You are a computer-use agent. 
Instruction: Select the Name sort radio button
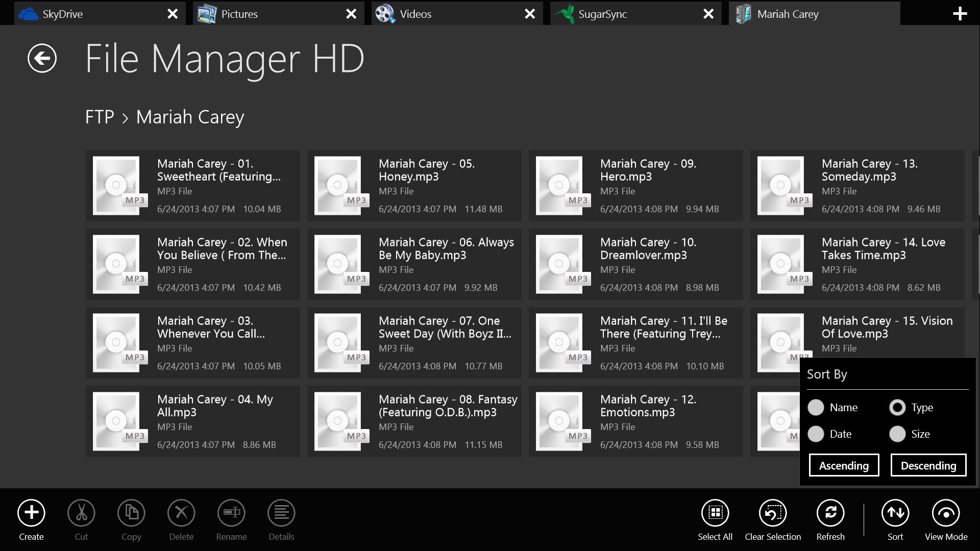coord(816,407)
